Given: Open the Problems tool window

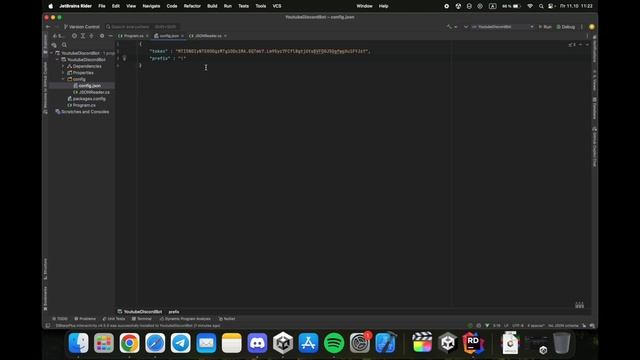Looking at the screenshot, I should tap(85, 319).
